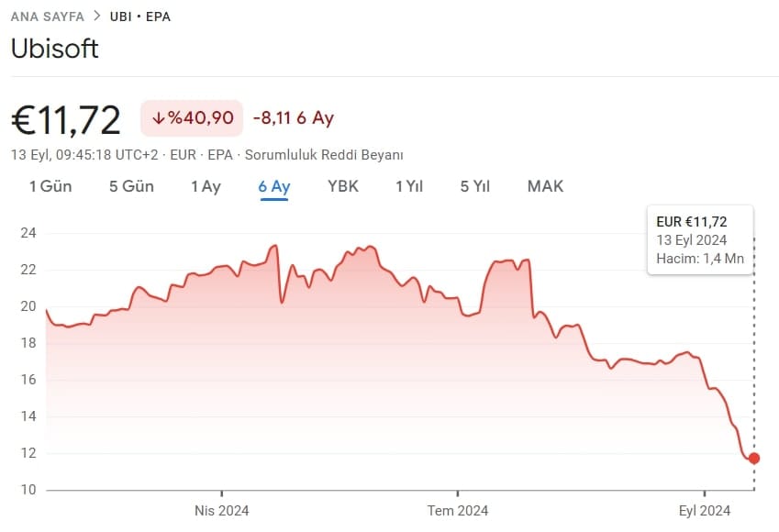Switch to the 5 Yıl range
The width and height of the screenshot is (779, 532).
[x=475, y=186]
